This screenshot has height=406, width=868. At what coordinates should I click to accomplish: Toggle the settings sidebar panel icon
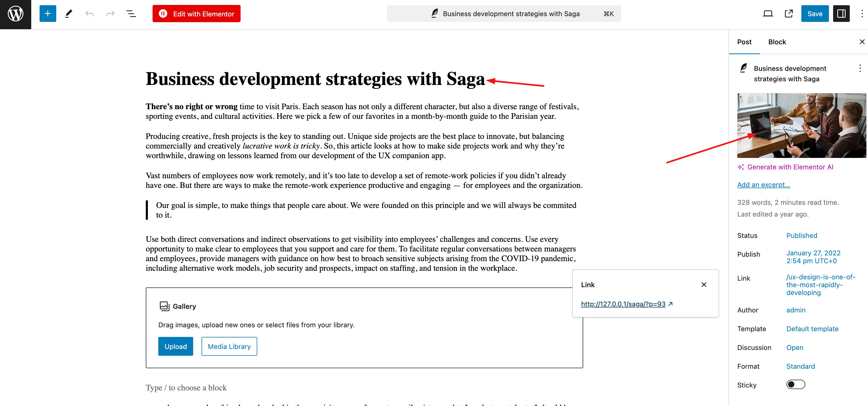point(841,14)
